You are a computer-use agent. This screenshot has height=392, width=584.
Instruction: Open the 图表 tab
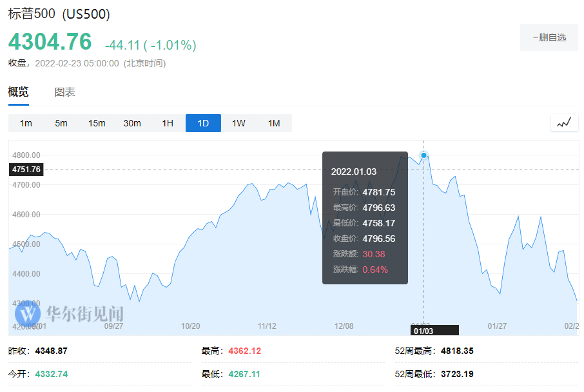click(x=65, y=92)
